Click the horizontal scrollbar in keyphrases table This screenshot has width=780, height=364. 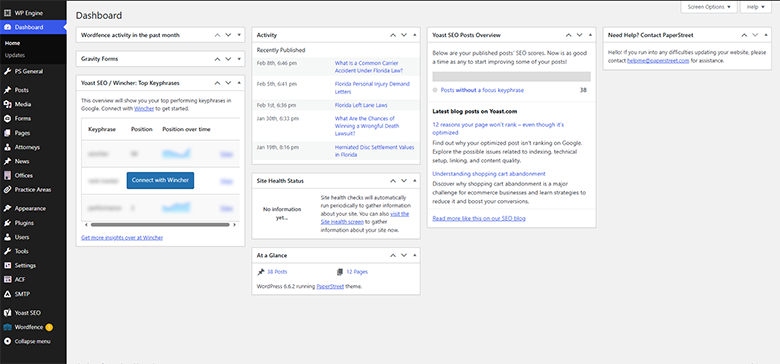pyautogui.click(x=160, y=225)
